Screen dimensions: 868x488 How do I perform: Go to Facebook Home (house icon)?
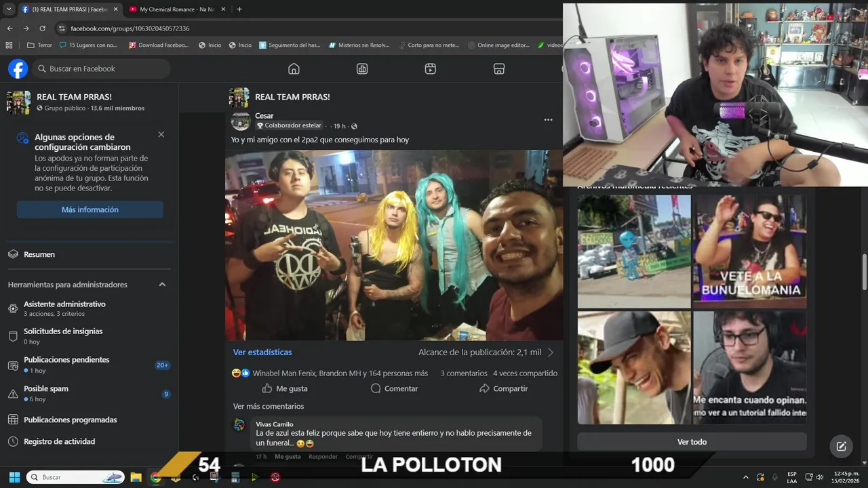[294, 68]
